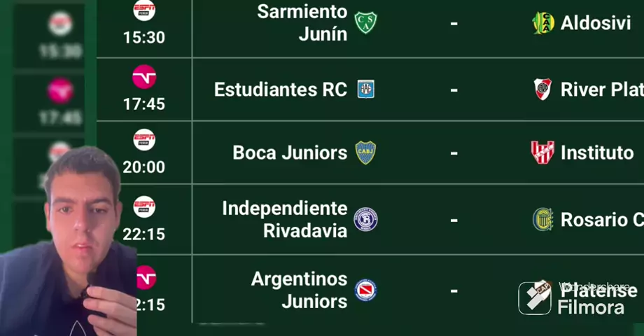Click the TNT Sports logo above 17:45
Screen dimensions: 644x336
[x=144, y=76]
